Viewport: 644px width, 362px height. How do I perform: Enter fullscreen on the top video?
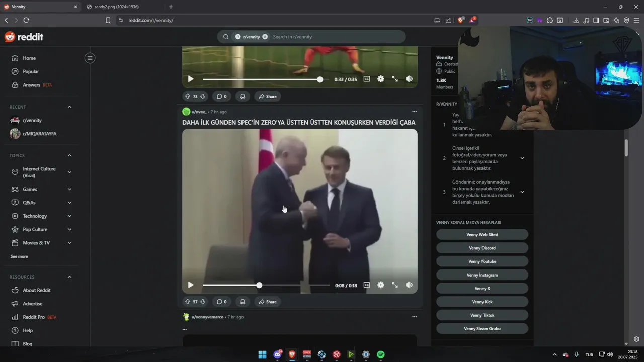pos(395,79)
